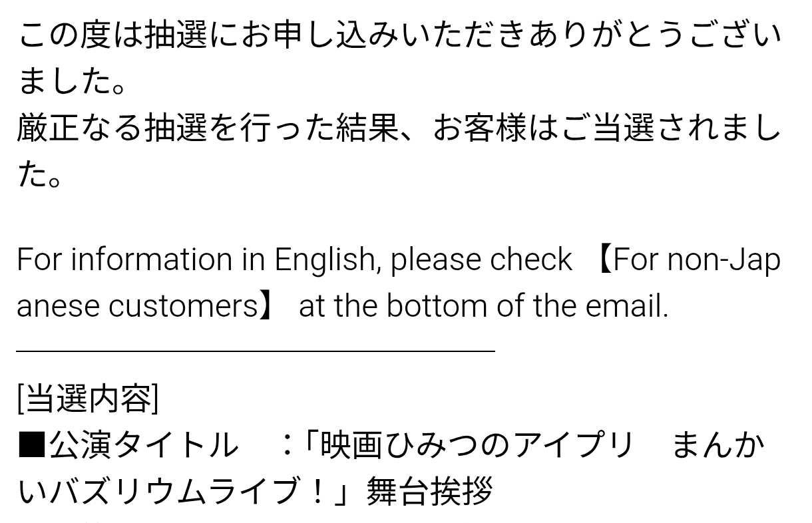The height and width of the screenshot is (523, 812).
Task: Click the black square bullet before 公演タイトル
Action: [x=31, y=446]
